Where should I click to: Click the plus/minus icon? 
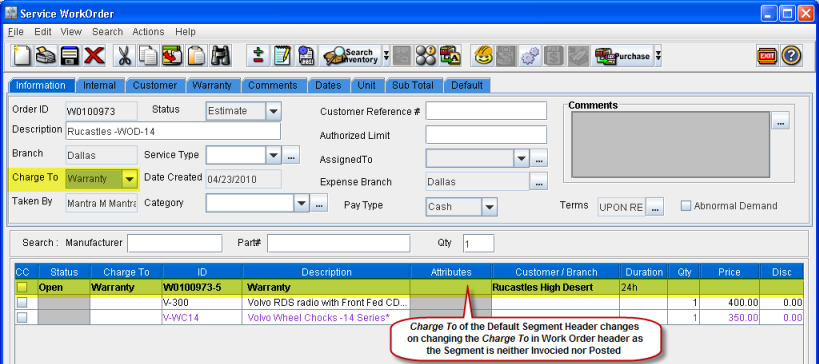tap(258, 55)
